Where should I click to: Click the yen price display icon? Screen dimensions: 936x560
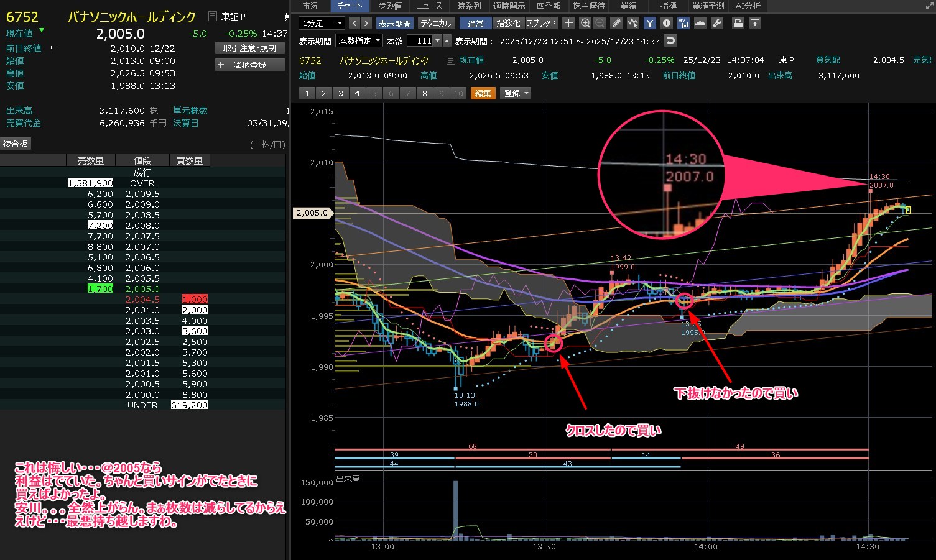click(649, 23)
